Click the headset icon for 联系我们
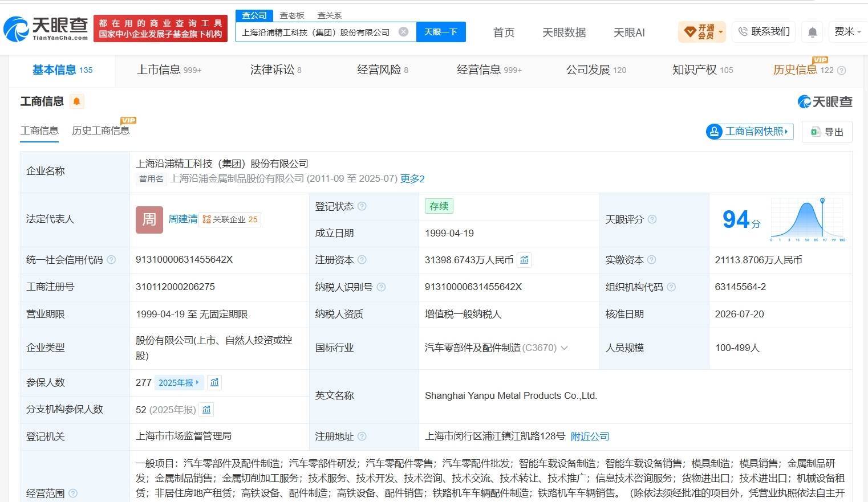The width and height of the screenshot is (868, 502). coord(743,32)
